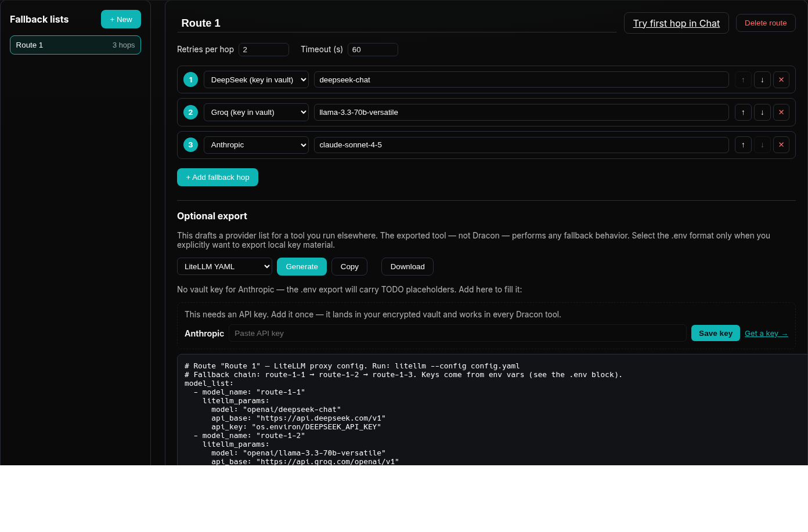Click the 'Optional export' heading
Viewport: 808px width, 532px height.
(x=212, y=216)
